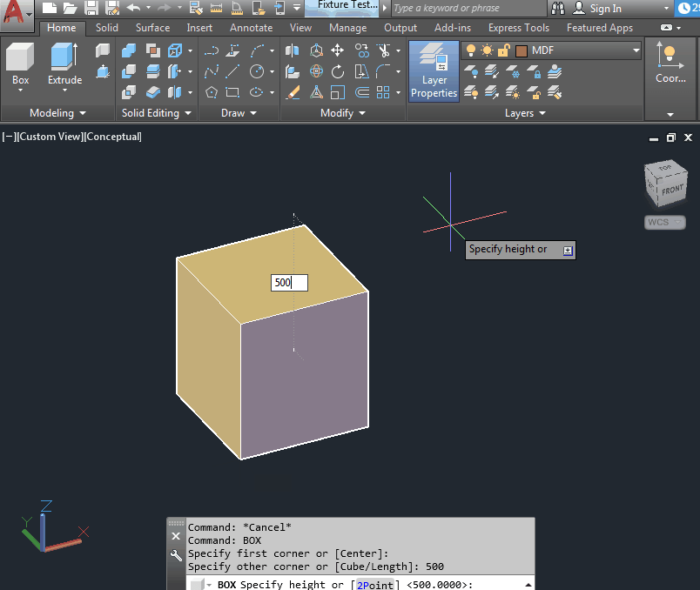
Task: Click the Mirror icon in Modify panel
Action: click(x=292, y=50)
